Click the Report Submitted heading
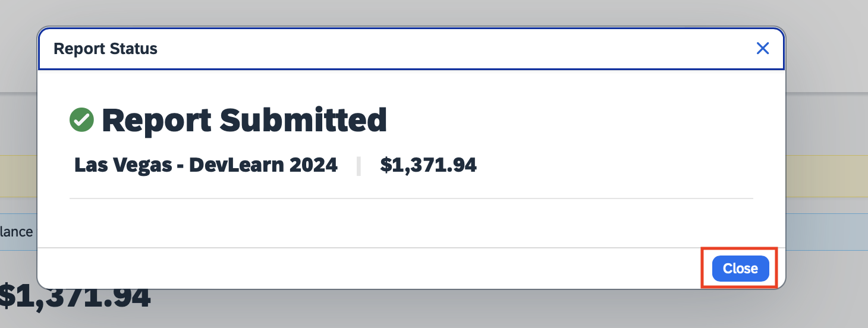 pyautogui.click(x=244, y=120)
